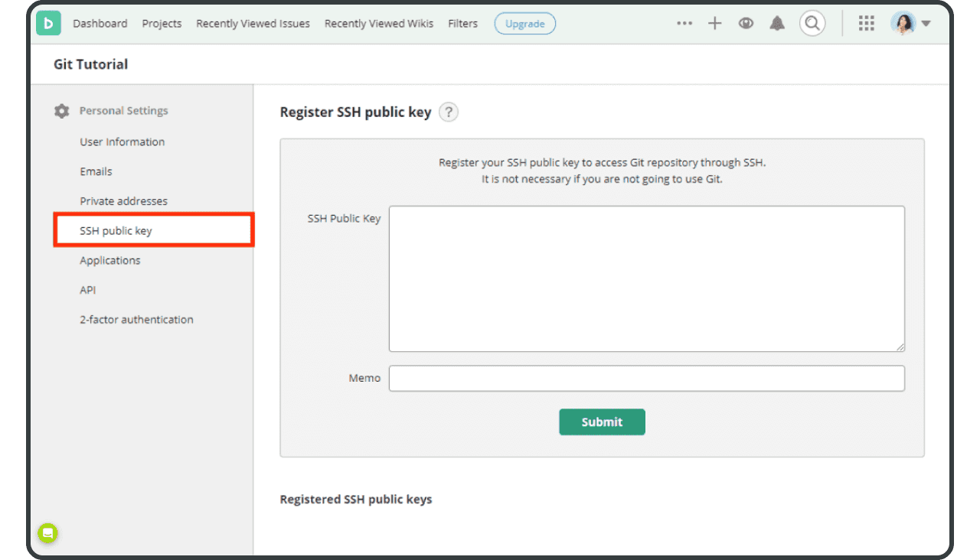Open the notifications bell icon
980x560 pixels.
[x=777, y=24]
